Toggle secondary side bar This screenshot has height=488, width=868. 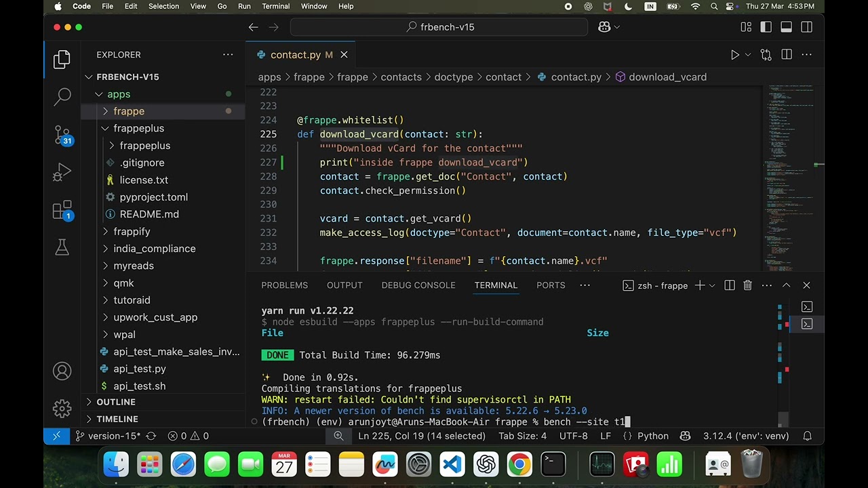806,27
